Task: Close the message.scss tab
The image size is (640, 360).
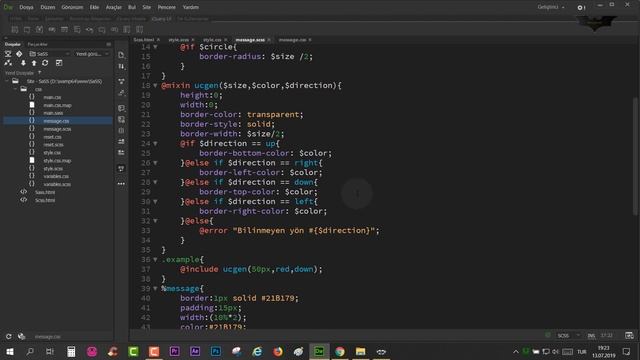Action: (x=269, y=40)
